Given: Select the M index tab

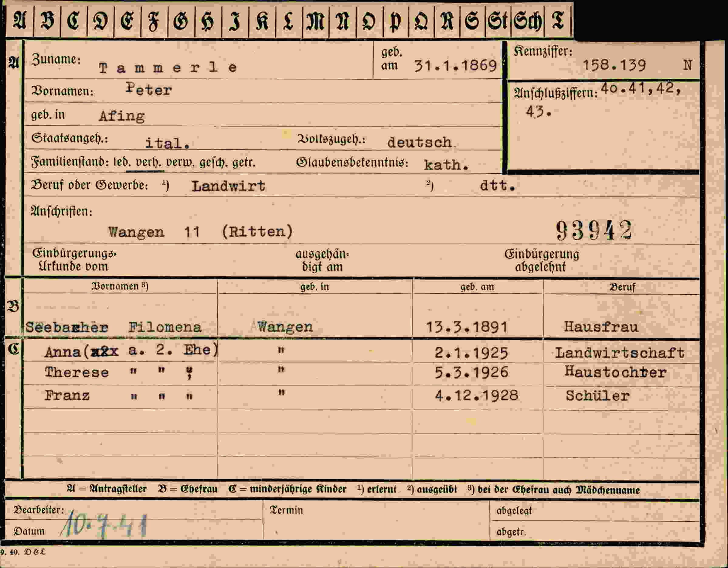Looking at the screenshot, I should click(x=316, y=22).
